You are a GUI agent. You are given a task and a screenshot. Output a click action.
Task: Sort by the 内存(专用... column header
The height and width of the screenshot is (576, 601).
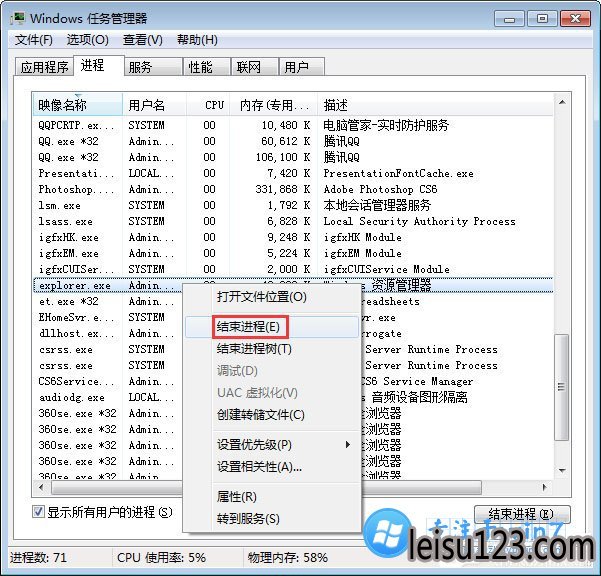point(273,105)
